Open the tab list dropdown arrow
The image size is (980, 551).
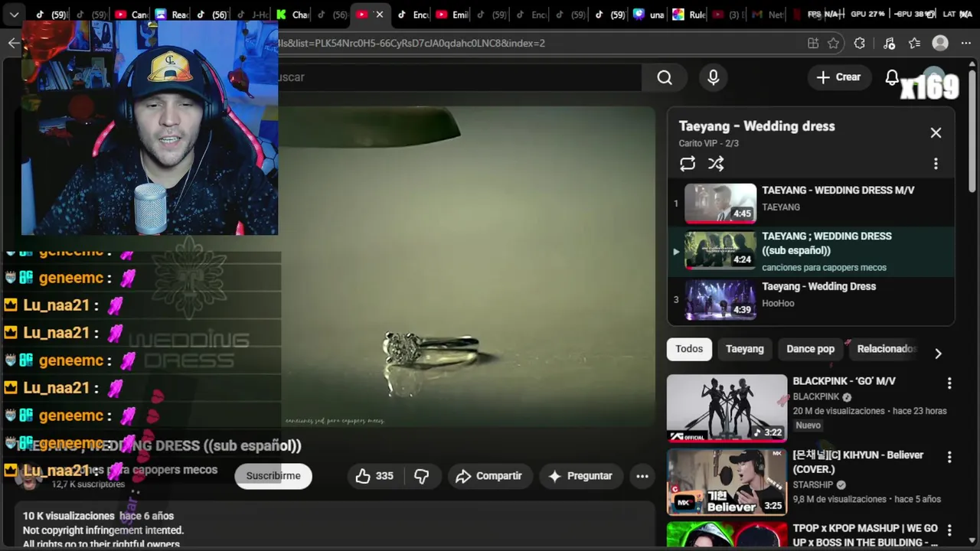(x=14, y=15)
